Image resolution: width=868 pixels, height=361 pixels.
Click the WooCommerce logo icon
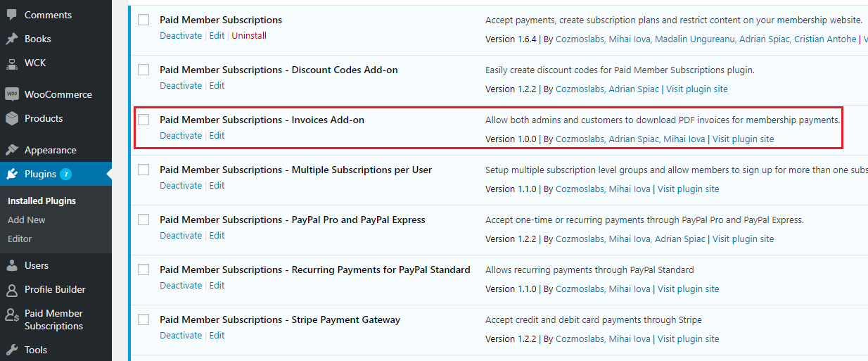pyautogui.click(x=12, y=94)
